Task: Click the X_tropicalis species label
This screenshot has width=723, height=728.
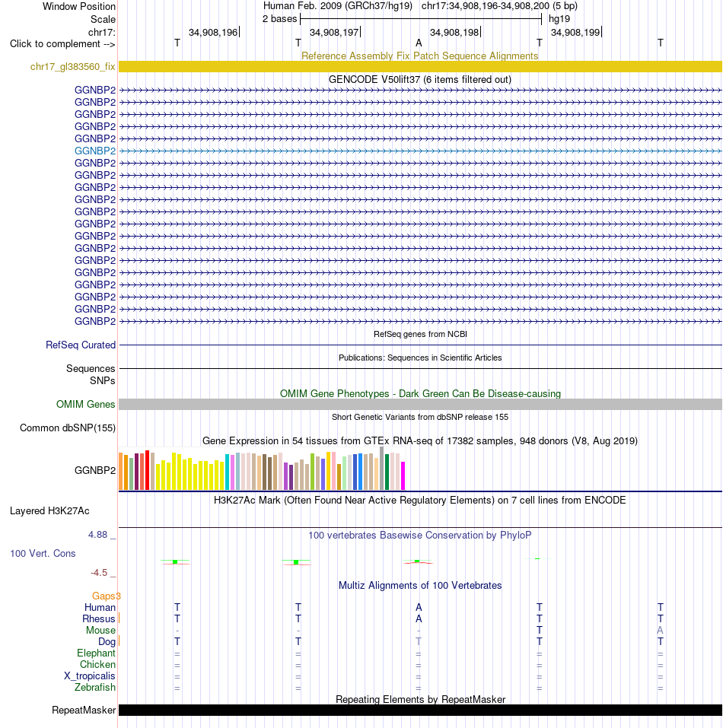Action: pos(90,676)
